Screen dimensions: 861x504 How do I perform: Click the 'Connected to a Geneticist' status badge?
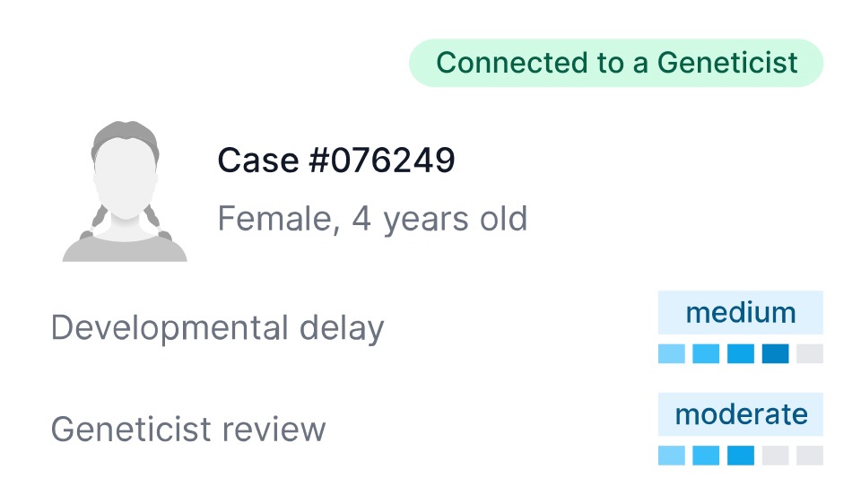pyautogui.click(x=616, y=63)
